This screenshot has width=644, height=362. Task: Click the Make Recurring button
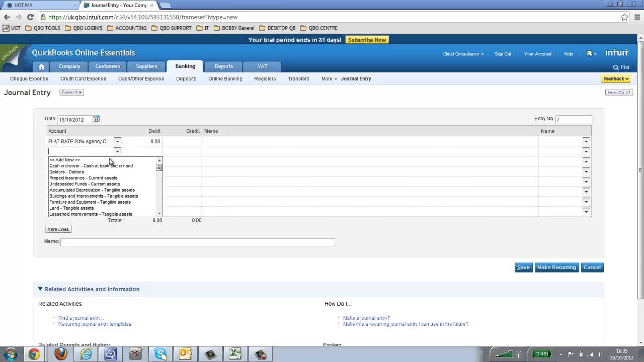556,267
